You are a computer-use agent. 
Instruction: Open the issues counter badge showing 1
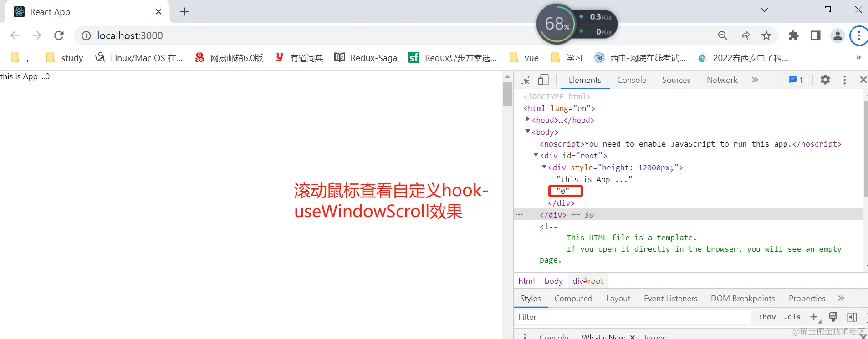tap(796, 80)
